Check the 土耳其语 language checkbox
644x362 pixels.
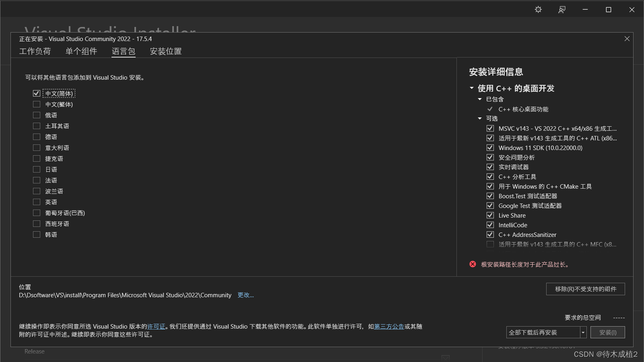(x=37, y=126)
